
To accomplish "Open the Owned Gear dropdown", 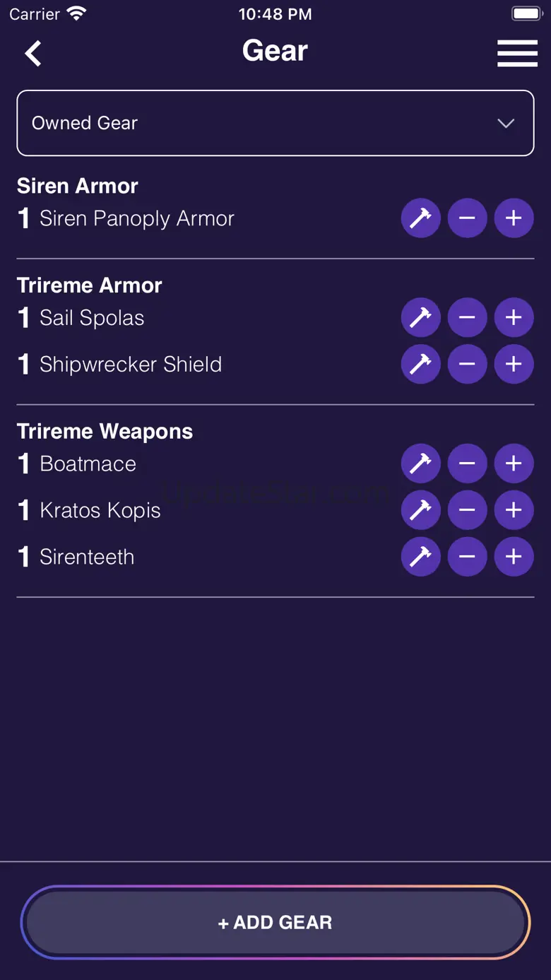I will click(x=275, y=123).
